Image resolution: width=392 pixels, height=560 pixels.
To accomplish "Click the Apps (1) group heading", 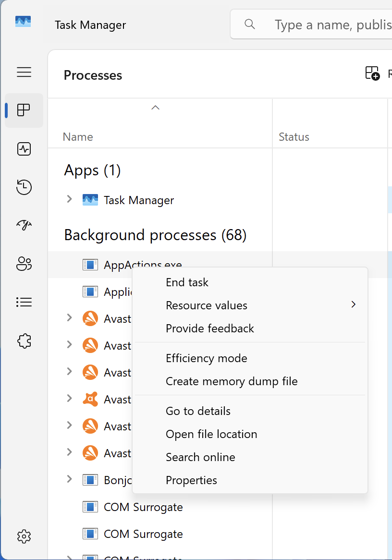I will tap(92, 170).
